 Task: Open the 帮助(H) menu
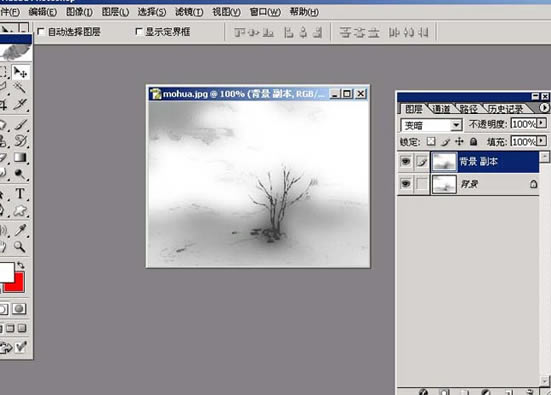pyautogui.click(x=304, y=12)
